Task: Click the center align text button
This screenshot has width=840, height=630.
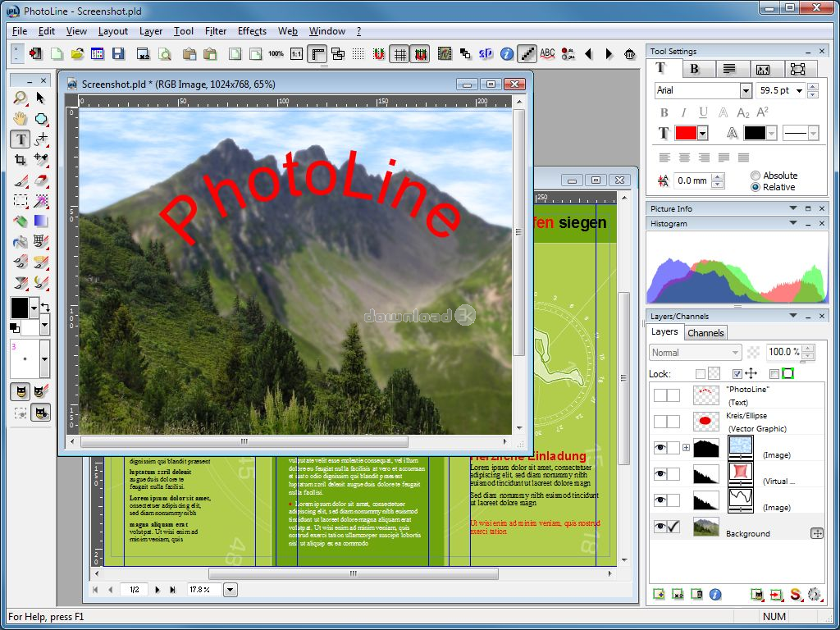Action: [684, 157]
